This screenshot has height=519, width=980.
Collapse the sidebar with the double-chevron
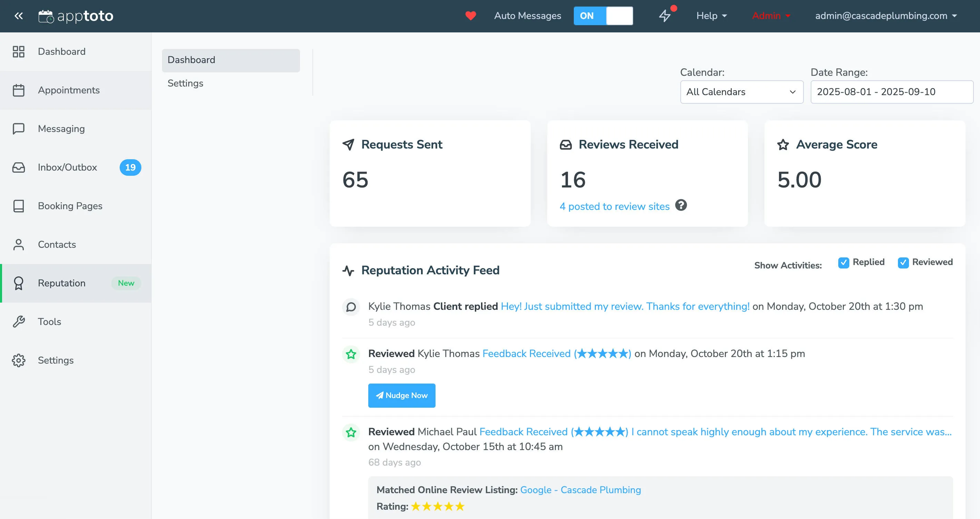[19, 16]
